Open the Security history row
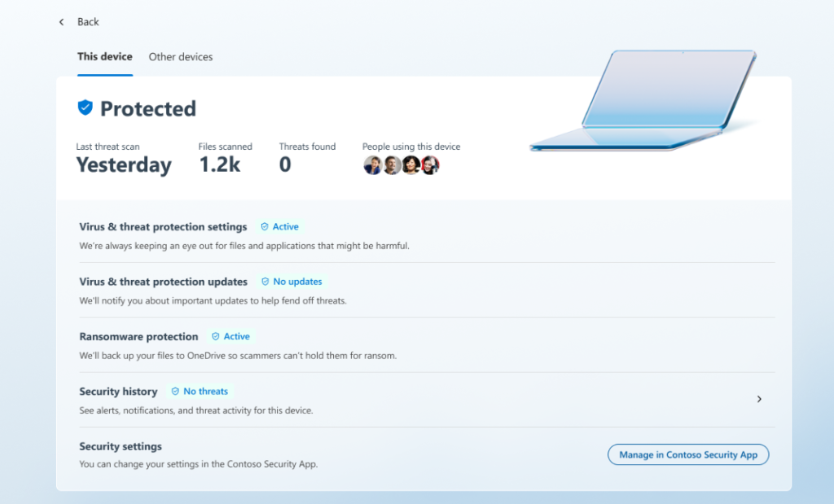The width and height of the screenshot is (834, 504). click(407, 400)
